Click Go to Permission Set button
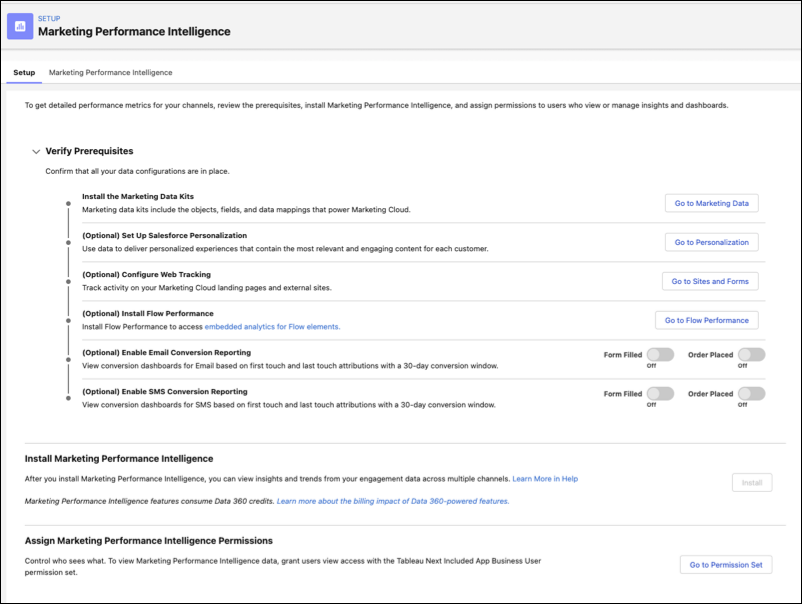Screen dimensions: 802x604 (726, 565)
